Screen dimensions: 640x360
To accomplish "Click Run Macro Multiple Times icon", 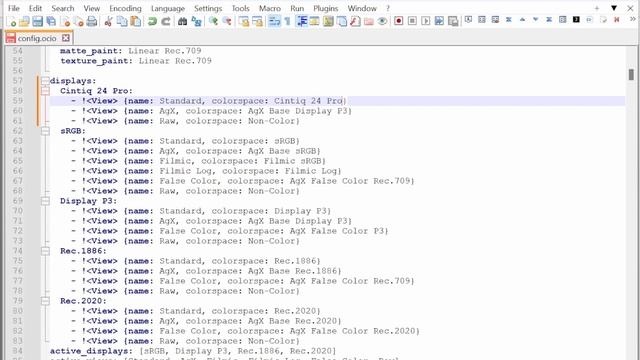I will pyautogui.click(x=439, y=21).
